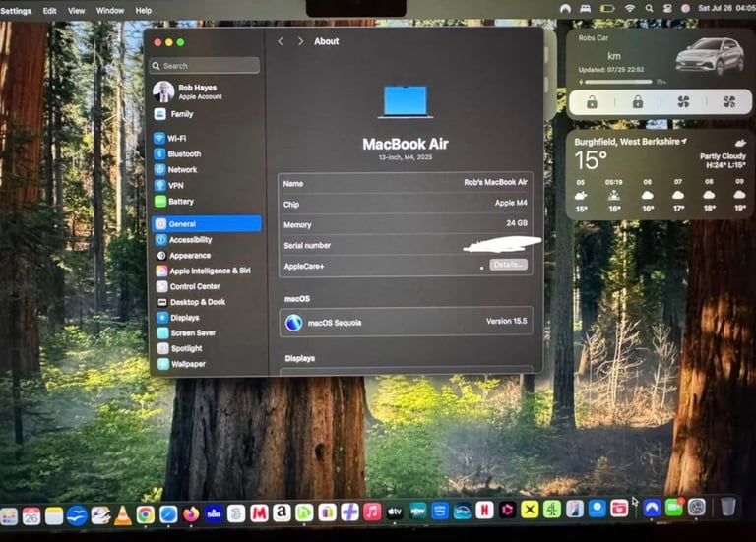Click the Siri icon in menu bar
756x542 pixels.
[x=685, y=8]
